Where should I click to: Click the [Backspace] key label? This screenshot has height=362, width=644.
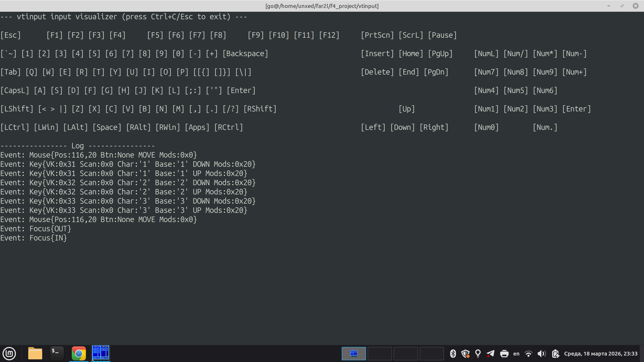point(245,53)
